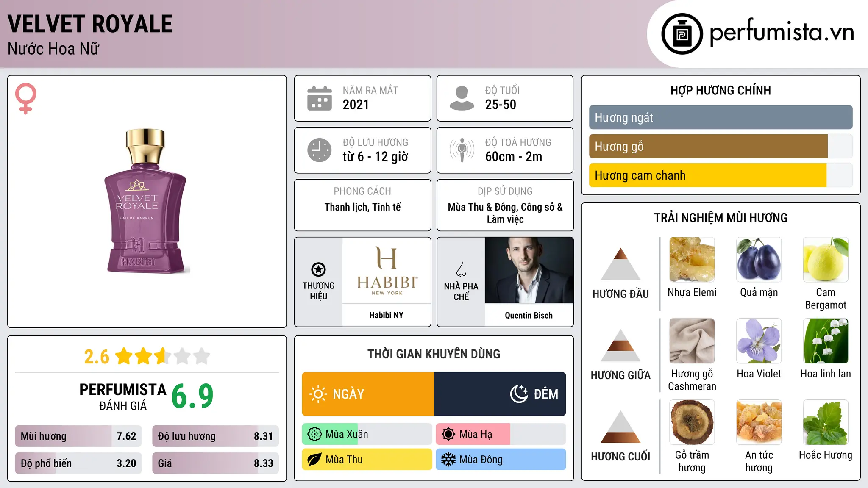Click the Mùi hương 7.62 score bar
Image resolution: width=868 pixels, height=488 pixels.
[x=78, y=436]
